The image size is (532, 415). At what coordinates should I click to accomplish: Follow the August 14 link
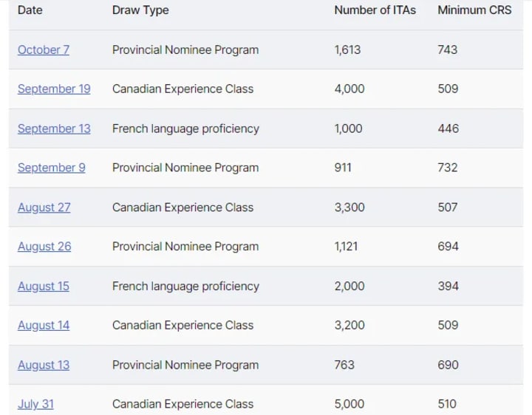click(44, 325)
